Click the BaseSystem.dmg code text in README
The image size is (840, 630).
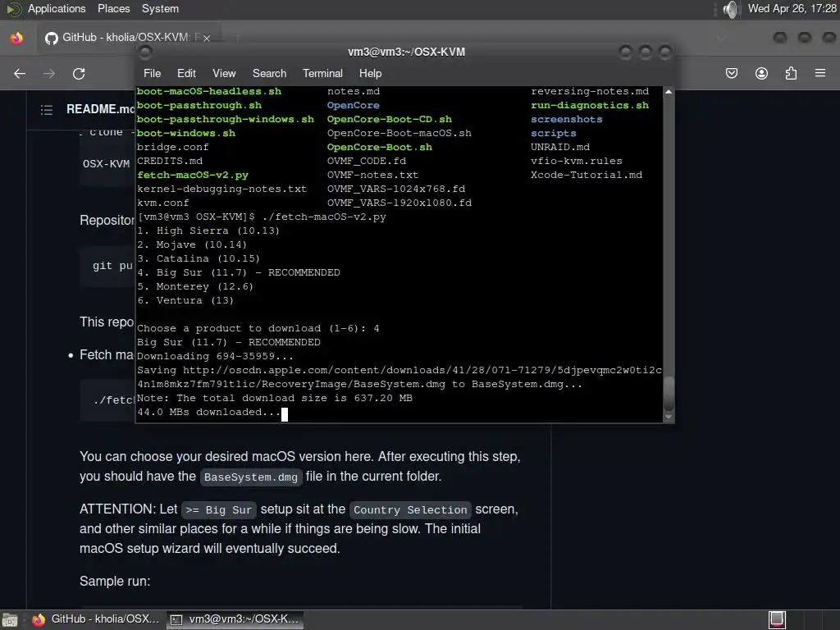(x=251, y=477)
